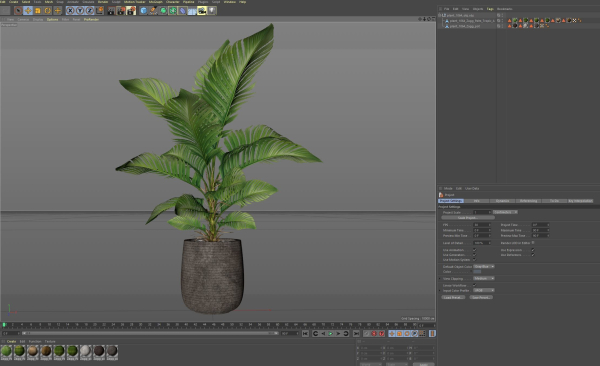Collapse the top plant object hierarchy
Viewport: 600px width, 366px height.
point(440,15)
